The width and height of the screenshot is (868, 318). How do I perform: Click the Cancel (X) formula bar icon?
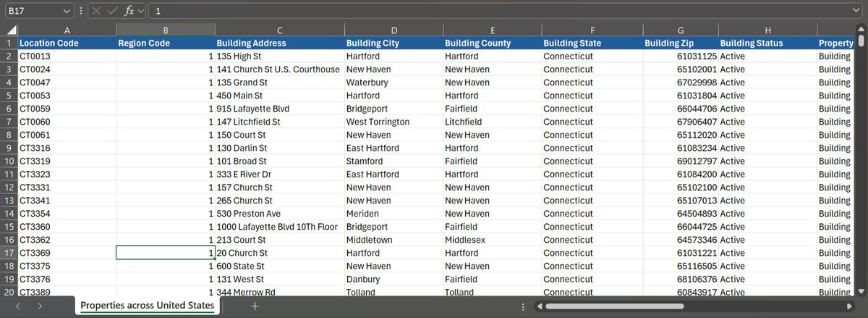[97, 11]
